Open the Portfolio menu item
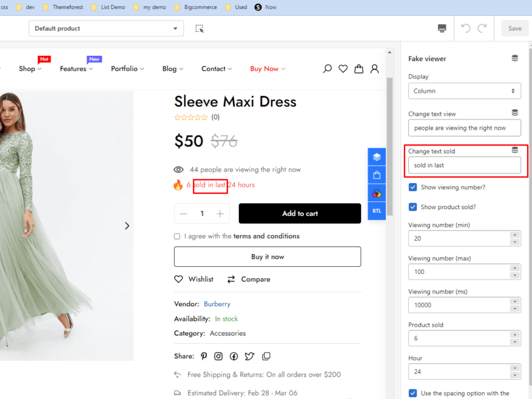 127,69
